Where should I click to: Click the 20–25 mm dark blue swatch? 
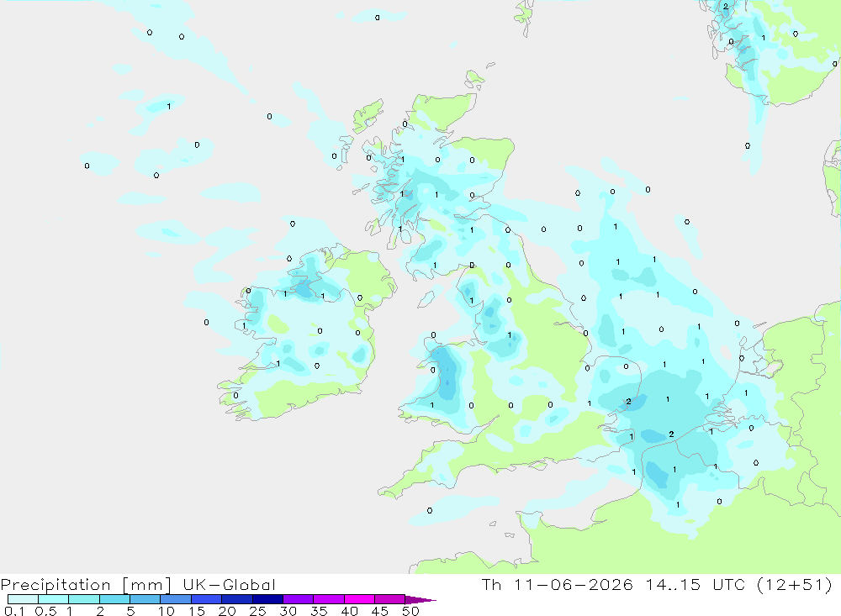pyautogui.click(x=237, y=599)
